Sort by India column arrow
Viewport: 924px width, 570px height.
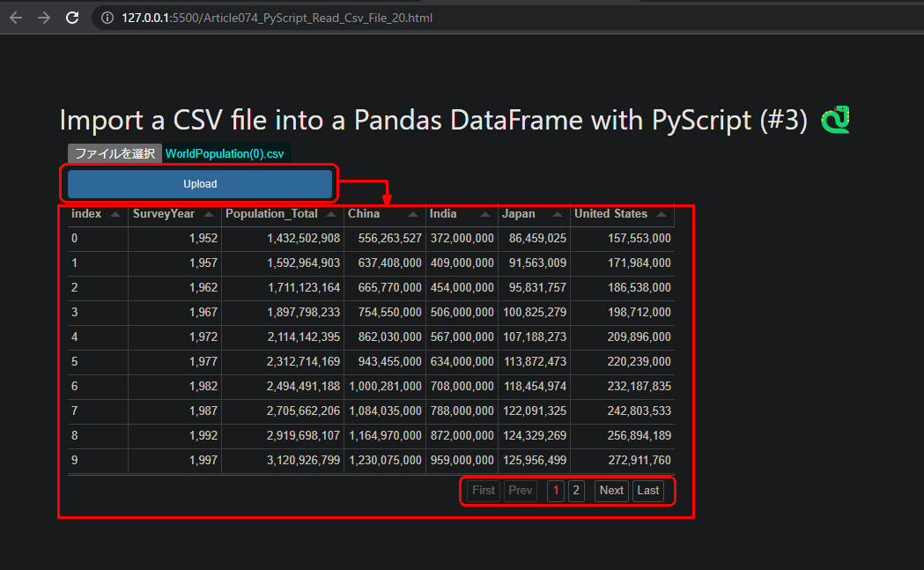(485, 215)
